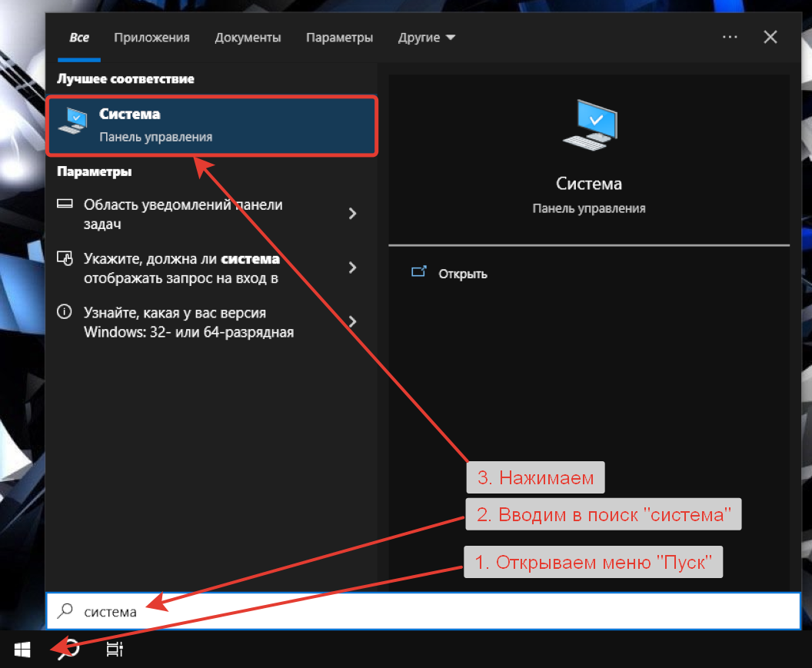Image resolution: width=812 pixels, height=668 pixels.
Task: Click the info icon for Windows version result
Action: click(63, 312)
